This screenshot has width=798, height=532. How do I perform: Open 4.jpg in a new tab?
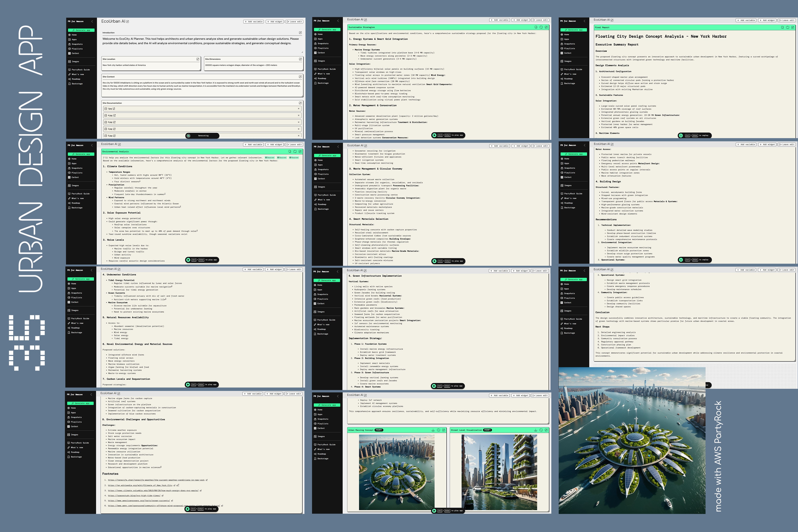tap(115, 115)
